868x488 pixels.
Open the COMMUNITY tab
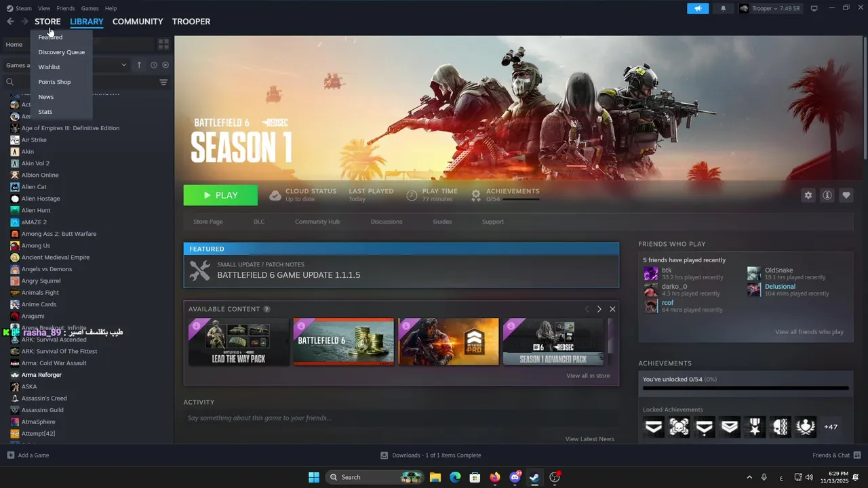138,22
